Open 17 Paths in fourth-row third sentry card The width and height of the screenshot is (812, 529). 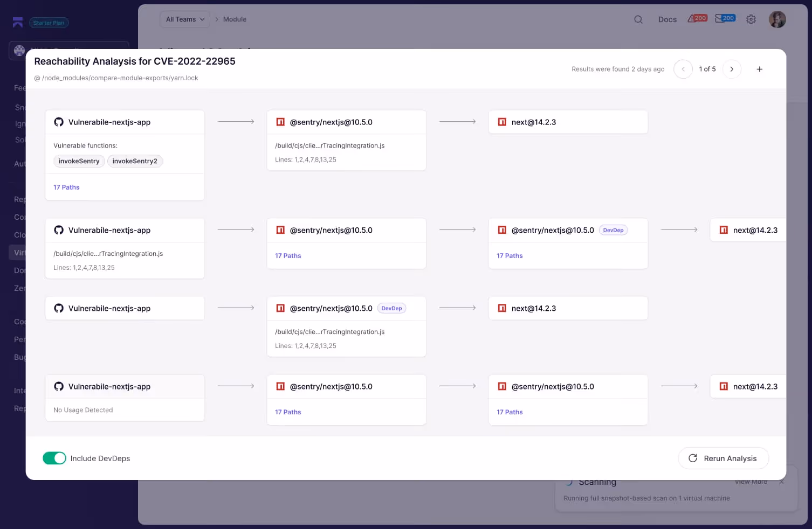510,412
